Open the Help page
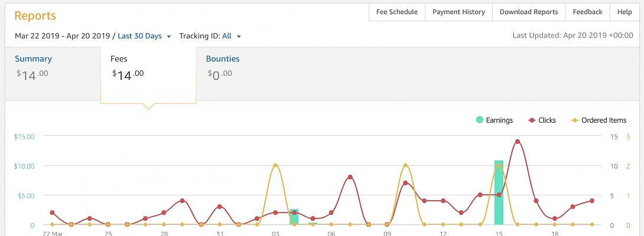The height and width of the screenshot is (236, 644). [625, 12]
